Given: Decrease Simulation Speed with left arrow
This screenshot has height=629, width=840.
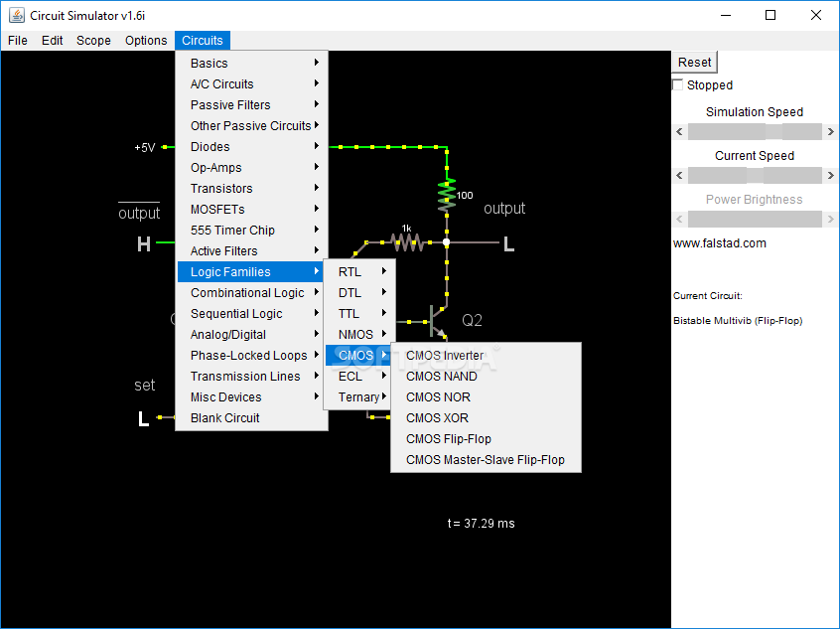Looking at the screenshot, I should 680,131.
